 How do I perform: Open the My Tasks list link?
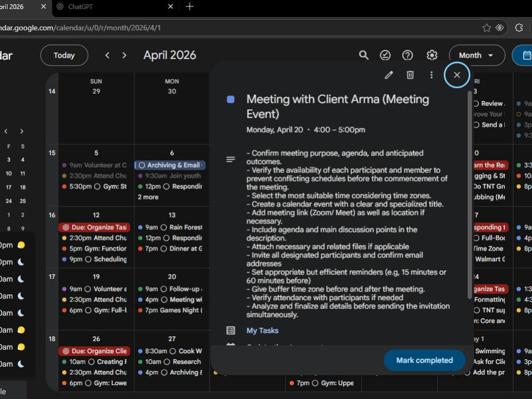262,330
